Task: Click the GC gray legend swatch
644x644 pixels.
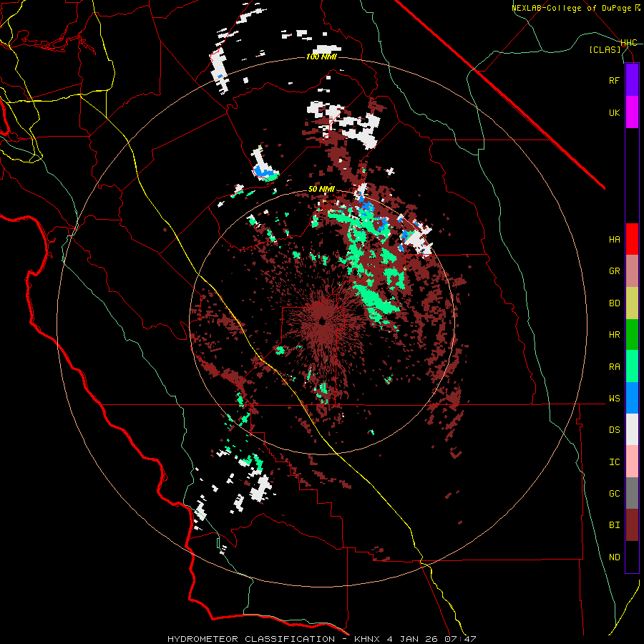Action: [x=632, y=493]
